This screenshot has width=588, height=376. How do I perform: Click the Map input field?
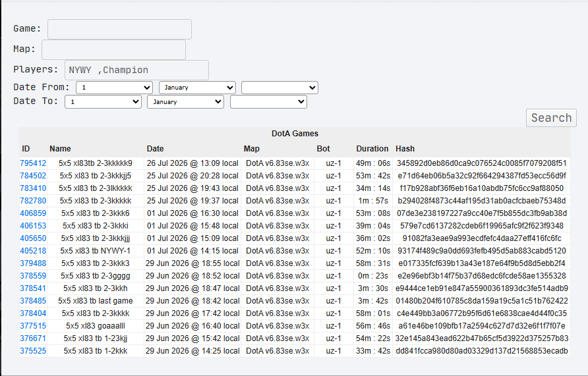pos(113,49)
